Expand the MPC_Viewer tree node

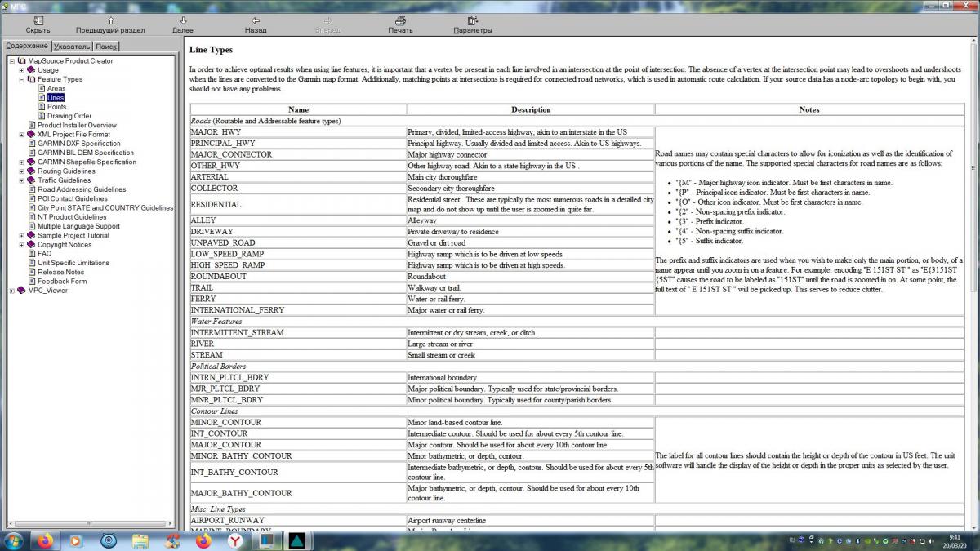11,290
